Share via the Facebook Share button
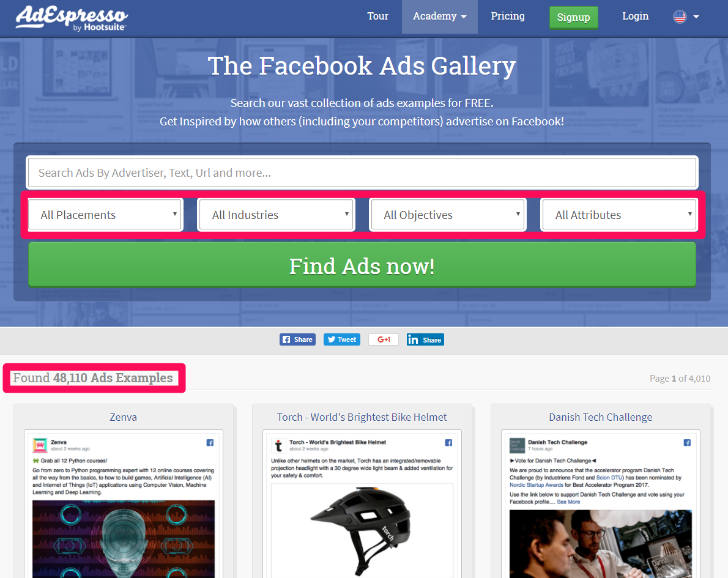The height and width of the screenshot is (578, 728). point(297,339)
